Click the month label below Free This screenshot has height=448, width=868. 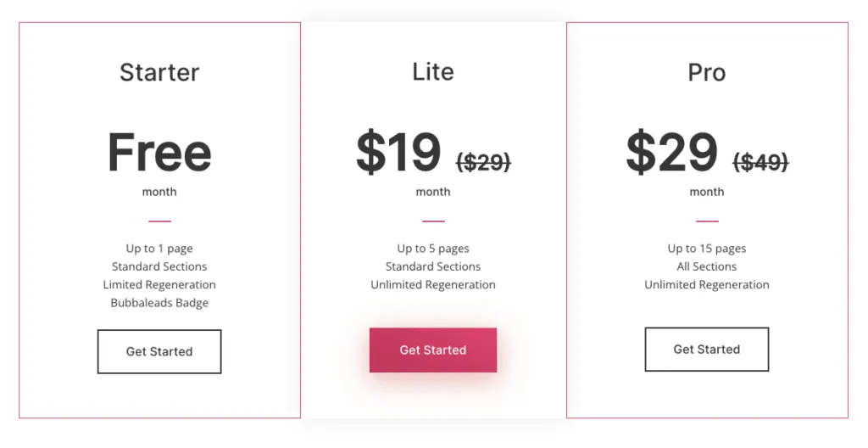tap(159, 192)
